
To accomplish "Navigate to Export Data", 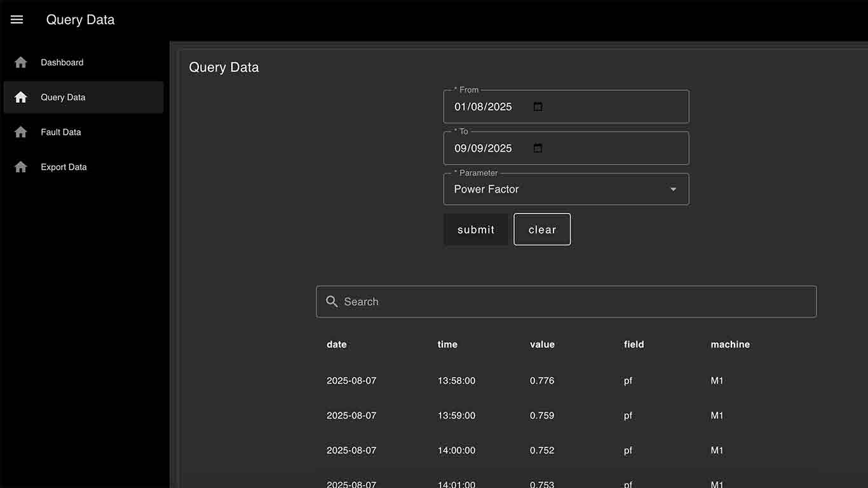I will tap(83, 167).
